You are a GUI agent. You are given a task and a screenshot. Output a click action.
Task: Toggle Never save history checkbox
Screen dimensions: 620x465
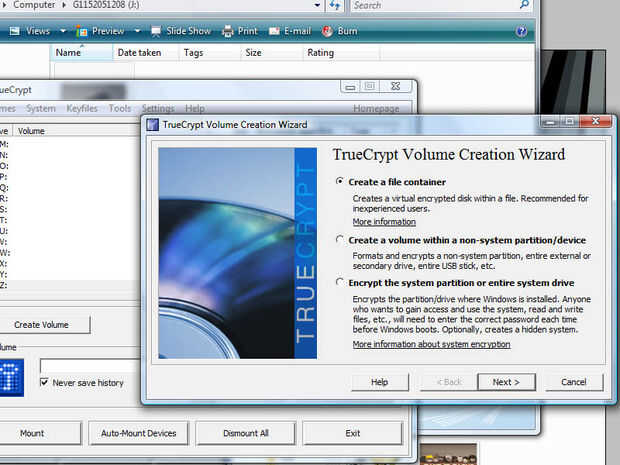[44, 382]
